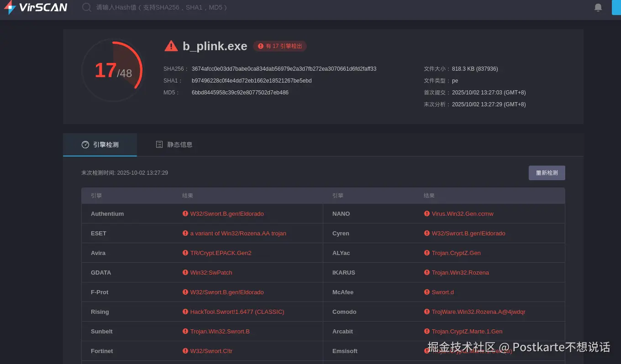Viewport: 621px width, 364px height.
Task: Click the alert icon in ALYac row
Action: coord(427,253)
